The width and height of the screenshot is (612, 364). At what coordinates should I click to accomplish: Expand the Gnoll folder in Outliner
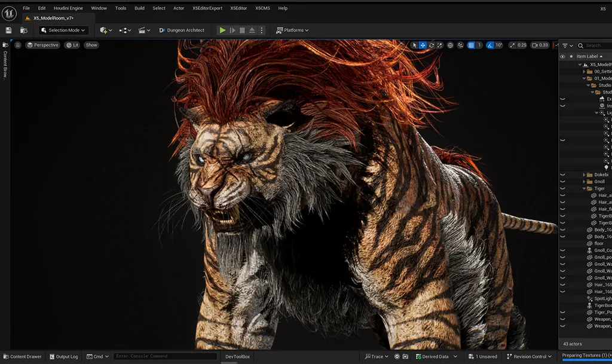(x=585, y=182)
